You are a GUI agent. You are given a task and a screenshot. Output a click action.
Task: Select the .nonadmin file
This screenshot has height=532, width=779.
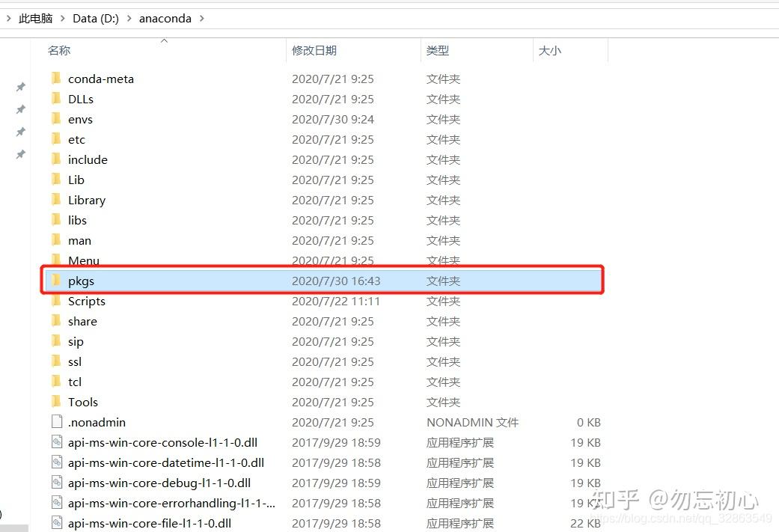point(97,422)
